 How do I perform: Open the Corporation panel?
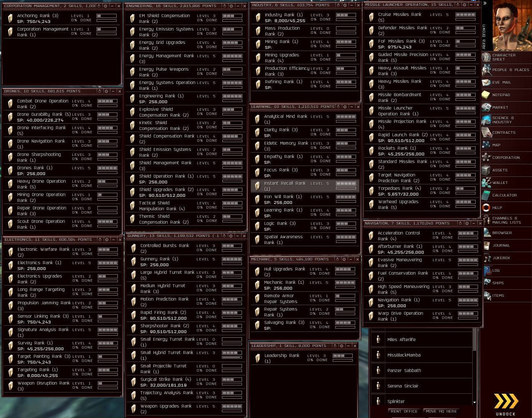coord(506,158)
